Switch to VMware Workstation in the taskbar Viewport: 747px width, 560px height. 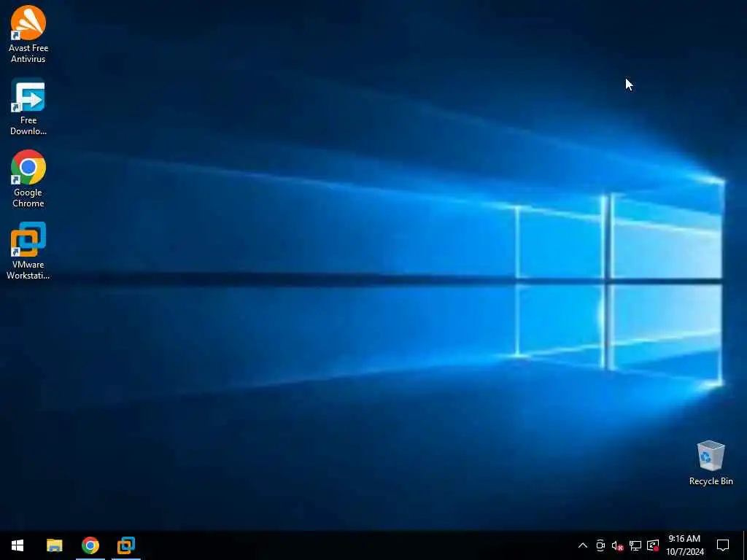pos(126,545)
